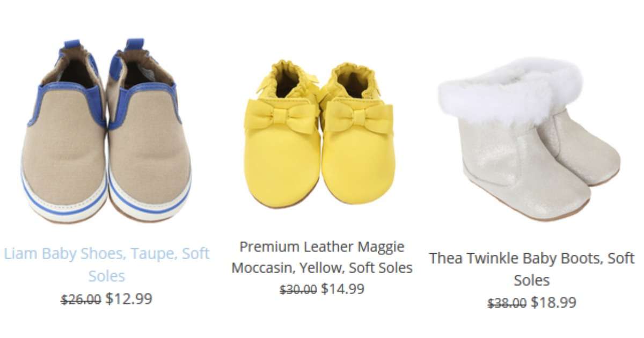Click the crossed-out $30.00 original price
Viewport: 644px width, 338px height.
(298, 290)
